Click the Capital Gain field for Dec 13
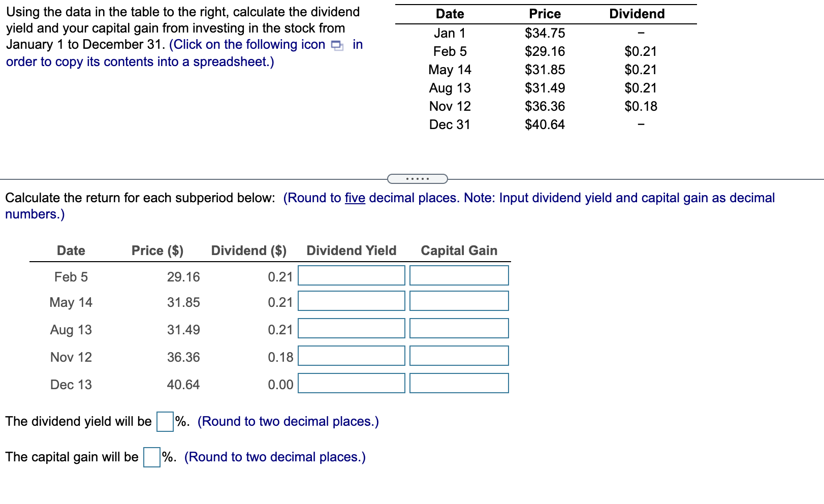The width and height of the screenshot is (824, 504). click(x=458, y=384)
